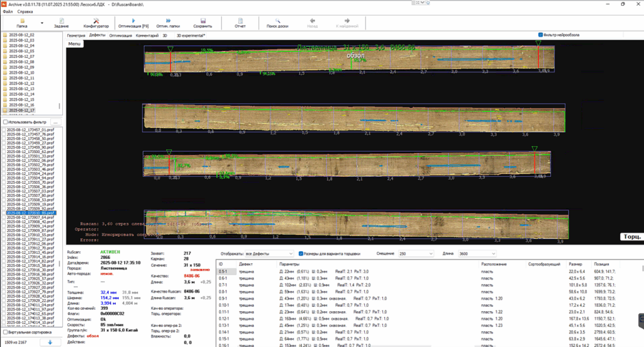Sort by the Дефект column header
This screenshot has height=347, width=644.
click(246, 264)
